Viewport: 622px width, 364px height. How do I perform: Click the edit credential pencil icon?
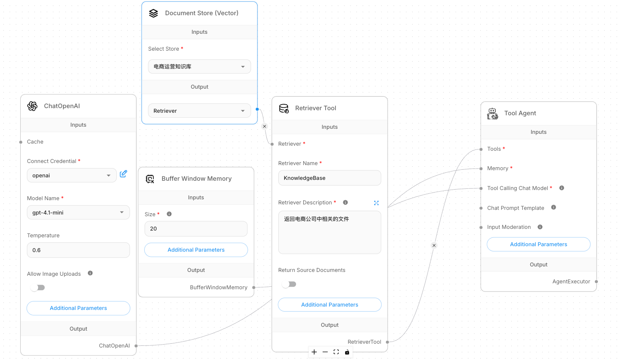coord(123,174)
